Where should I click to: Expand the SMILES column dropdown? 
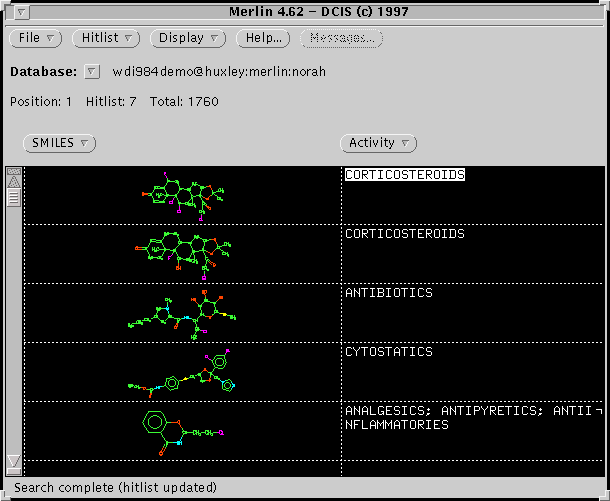click(x=60, y=143)
